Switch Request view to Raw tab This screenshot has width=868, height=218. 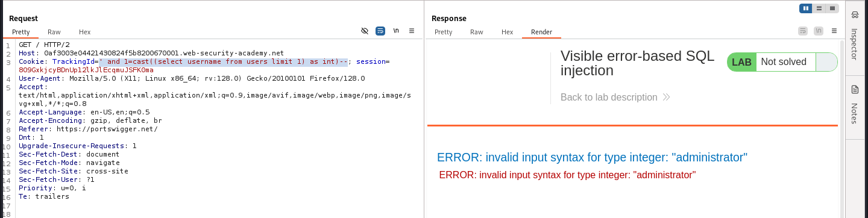54,32
